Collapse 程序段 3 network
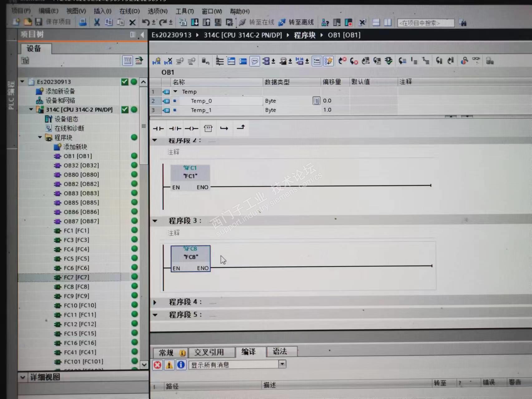532x399 pixels. (x=155, y=221)
